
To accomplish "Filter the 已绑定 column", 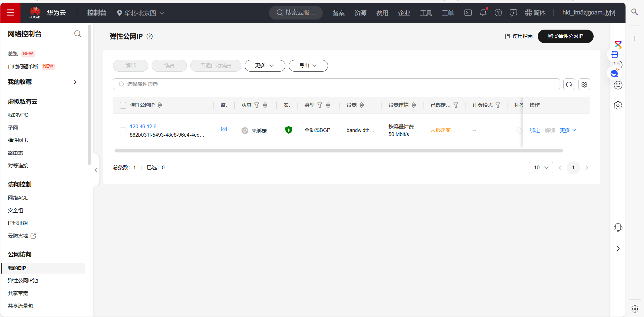I will pyautogui.click(x=456, y=105).
